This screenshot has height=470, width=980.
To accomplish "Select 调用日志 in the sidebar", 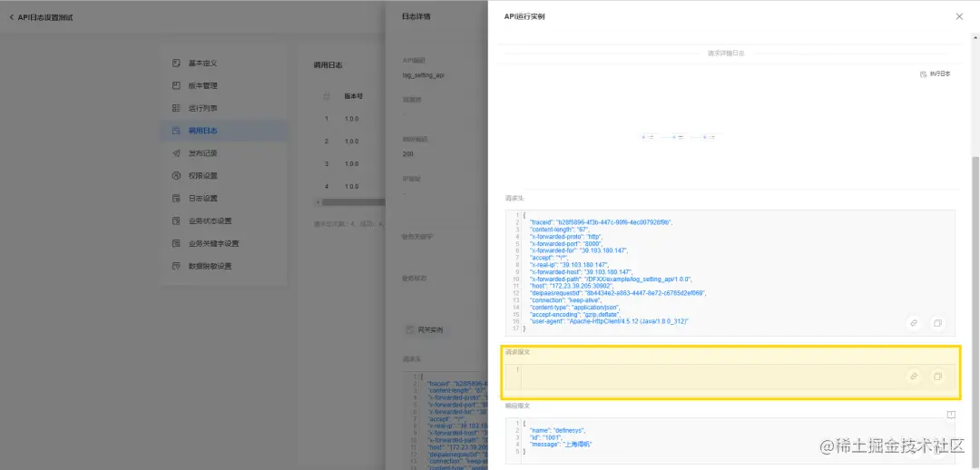I will pos(223,131).
